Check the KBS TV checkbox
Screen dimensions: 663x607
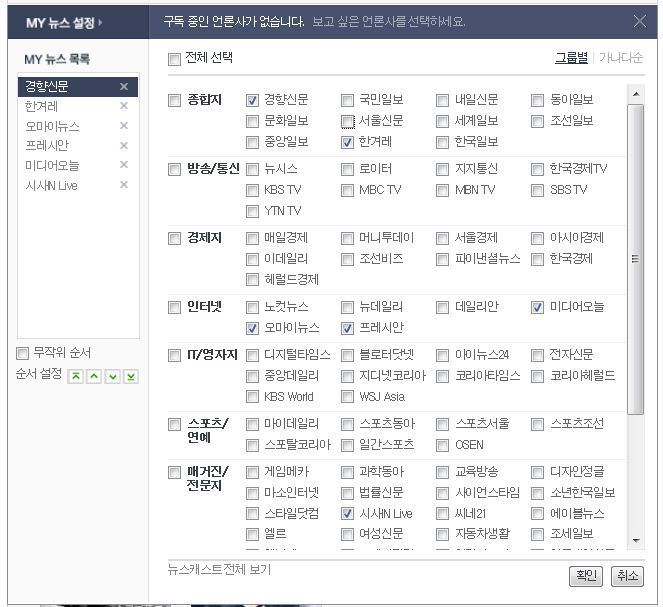pyautogui.click(x=252, y=191)
